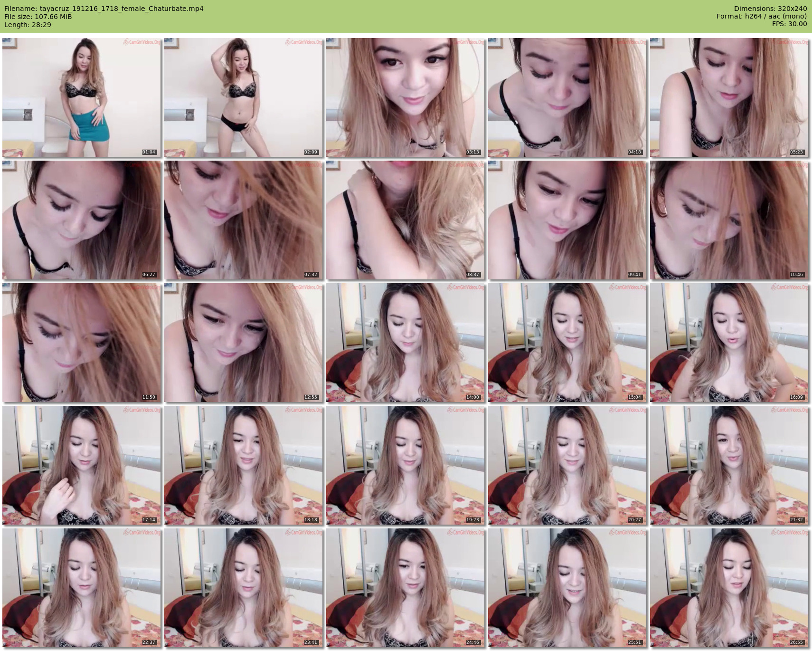Open the last frame thumbnail at 26:55
This screenshot has width=812, height=651.
click(x=729, y=588)
